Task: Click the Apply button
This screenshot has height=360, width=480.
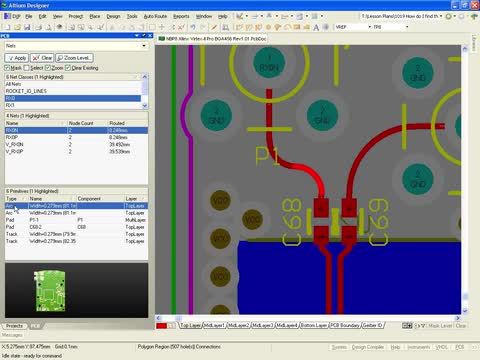Action: [x=17, y=58]
